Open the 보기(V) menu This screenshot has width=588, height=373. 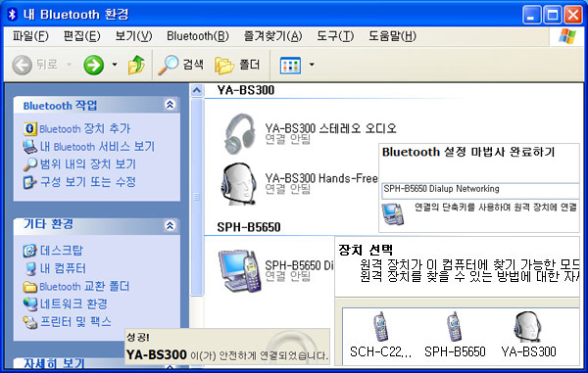pyautogui.click(x=133, y=36)
